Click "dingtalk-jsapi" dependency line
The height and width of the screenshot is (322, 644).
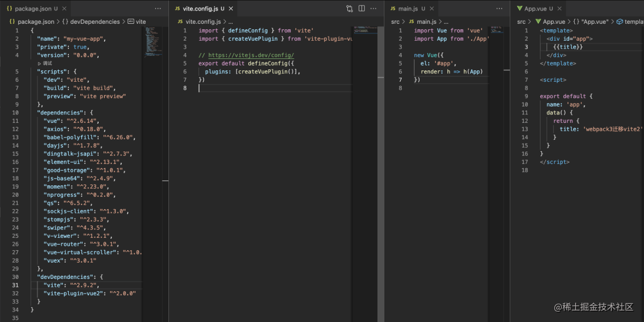[88, 154]
